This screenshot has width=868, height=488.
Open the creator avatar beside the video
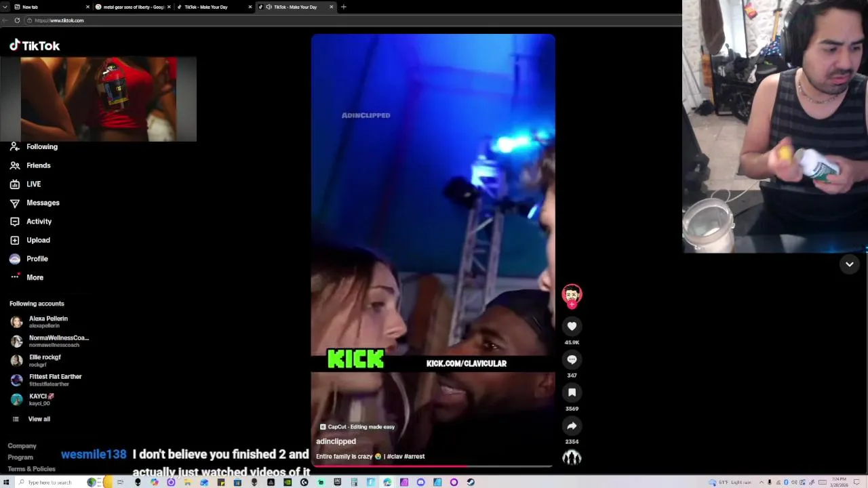point(572,294)
